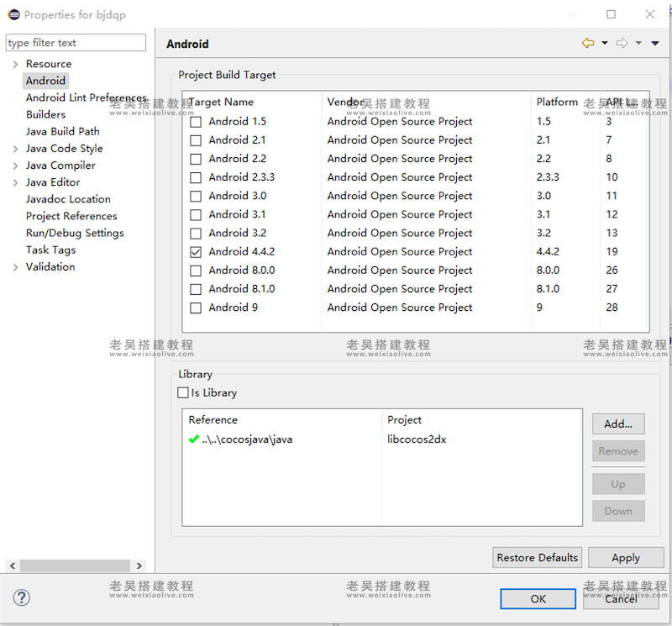Image resolution: width=672 pixels, height=626 pixels.
Task: Toggle the Is Library checkbox
Action: (x=183, y=392)
